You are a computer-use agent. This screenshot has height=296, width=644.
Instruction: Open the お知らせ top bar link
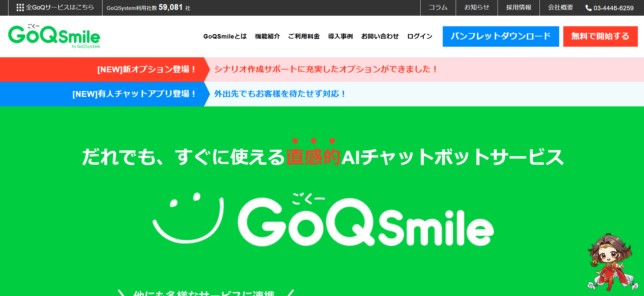[x=477, y=8]
